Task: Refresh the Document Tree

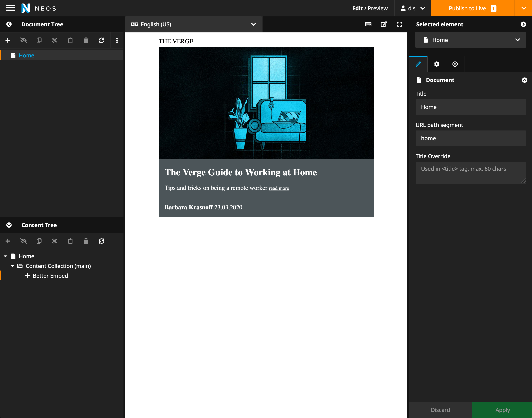Action: click(x=101, y=40)
